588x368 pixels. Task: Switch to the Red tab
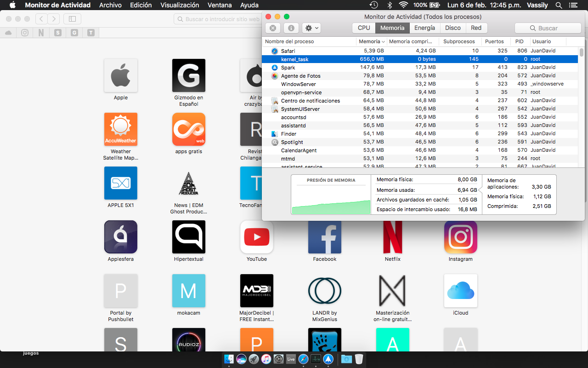pyautogui.click(x=476, y=28)
